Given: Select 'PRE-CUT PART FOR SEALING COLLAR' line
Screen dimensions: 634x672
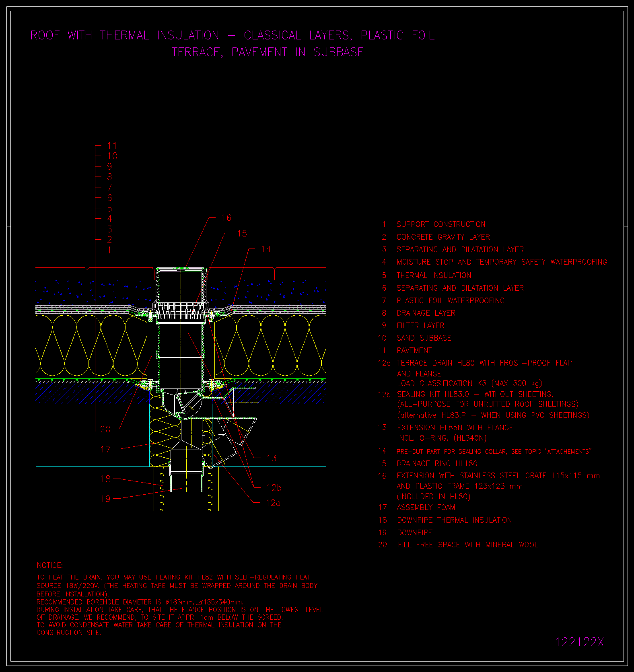Looking at the screenshot, I should click(x=494, y=451).
